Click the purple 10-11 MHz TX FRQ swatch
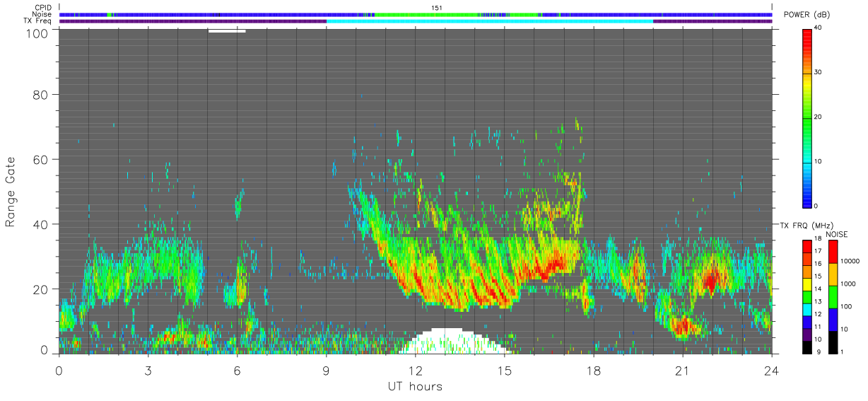The height and width of the screenshot is (401, 868). coord(807,334)
